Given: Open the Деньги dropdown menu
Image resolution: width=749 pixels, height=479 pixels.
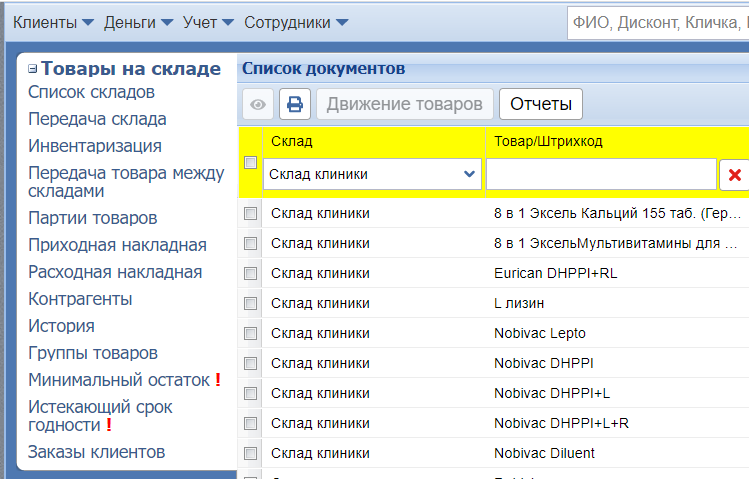Looking at the screenshot, I should point(138,22).
